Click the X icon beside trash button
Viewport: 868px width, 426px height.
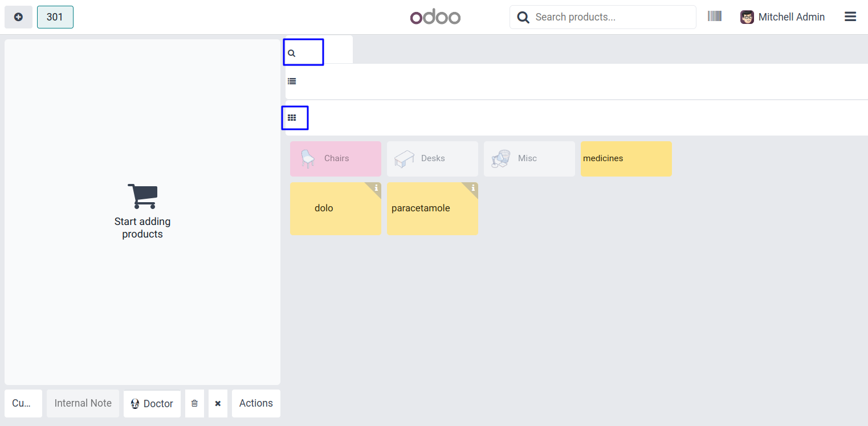[218, 403]
